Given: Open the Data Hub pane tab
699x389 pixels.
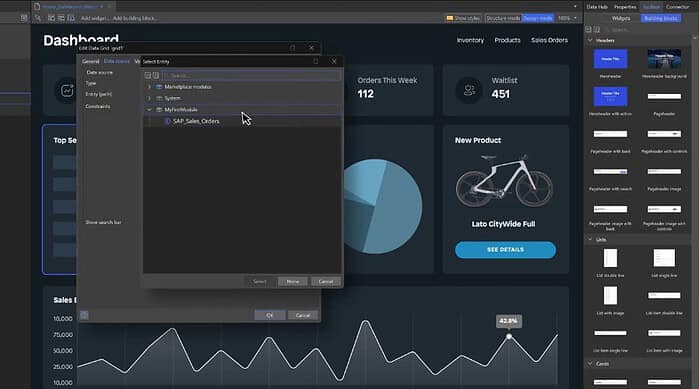Looking at the screenshot, I should [x=597, y=7].
